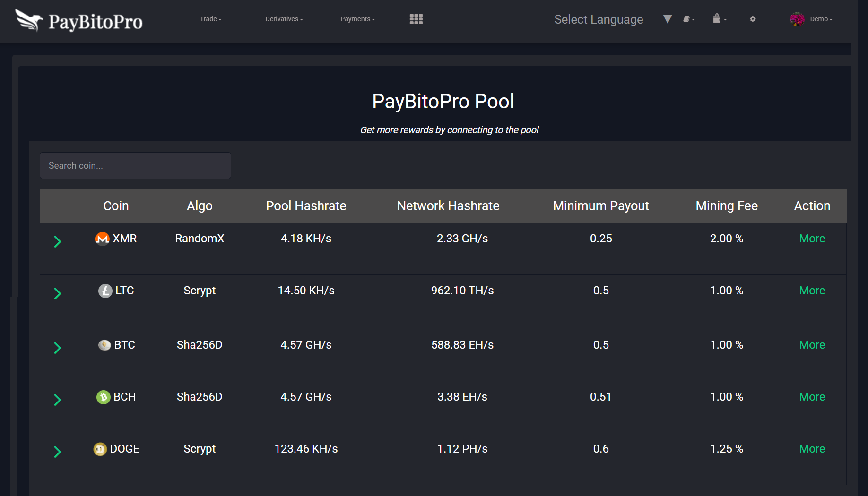
Task: Click the RandomX algo cell
Action: coord(200,239)
